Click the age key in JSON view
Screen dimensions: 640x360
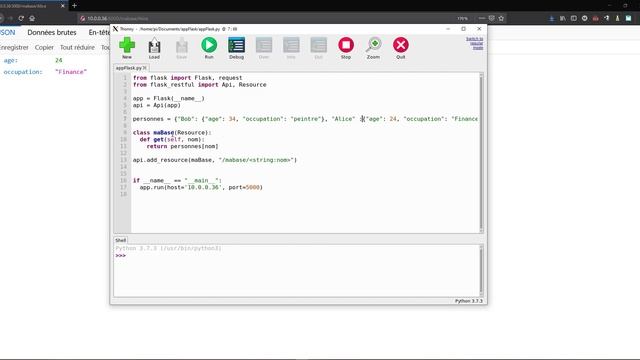11,60
